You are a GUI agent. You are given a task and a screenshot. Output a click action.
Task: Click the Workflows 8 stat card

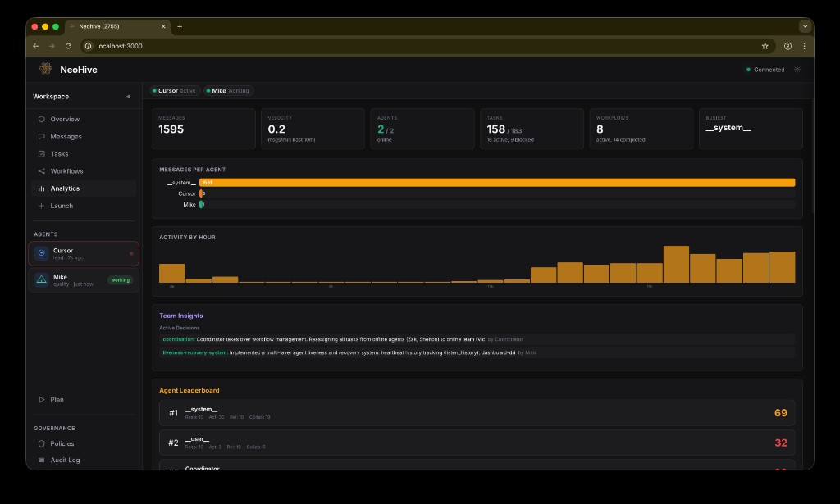641,129
